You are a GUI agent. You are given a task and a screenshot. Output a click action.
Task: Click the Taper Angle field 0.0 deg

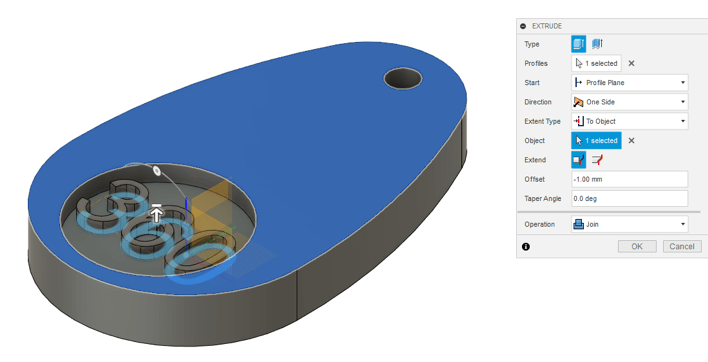[629, 199]
